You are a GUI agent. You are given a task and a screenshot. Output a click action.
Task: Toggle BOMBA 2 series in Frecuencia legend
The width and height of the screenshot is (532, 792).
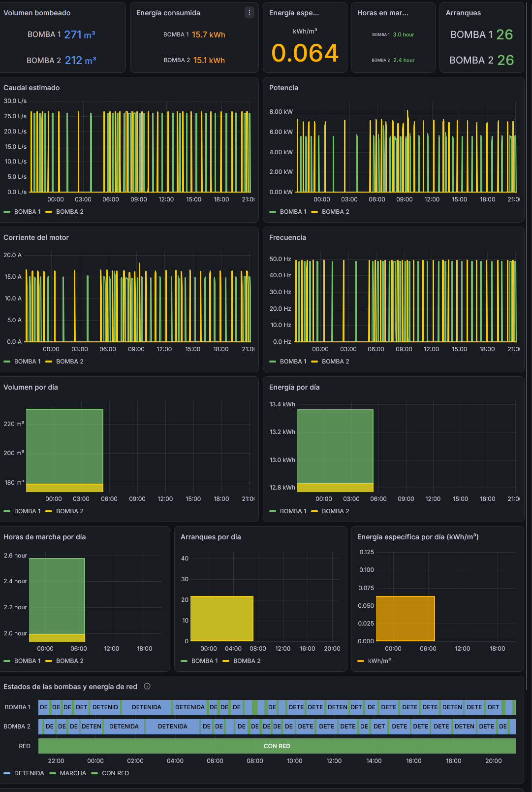click(x=336, y=362)
